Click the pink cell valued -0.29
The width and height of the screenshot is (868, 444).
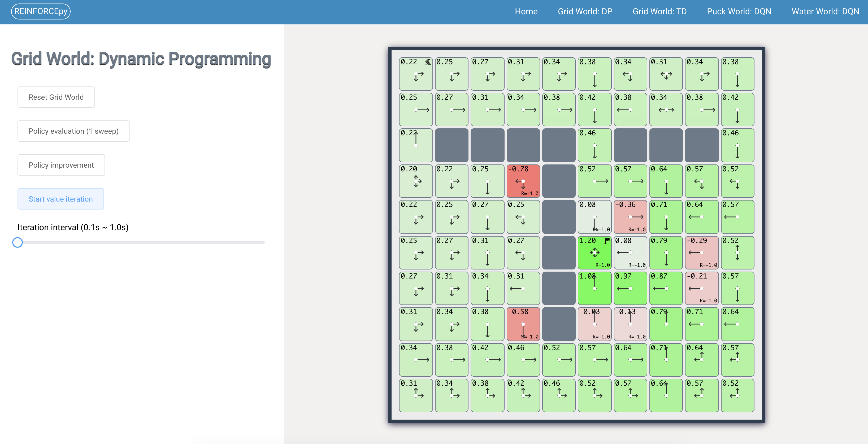[x=702, y=253]
